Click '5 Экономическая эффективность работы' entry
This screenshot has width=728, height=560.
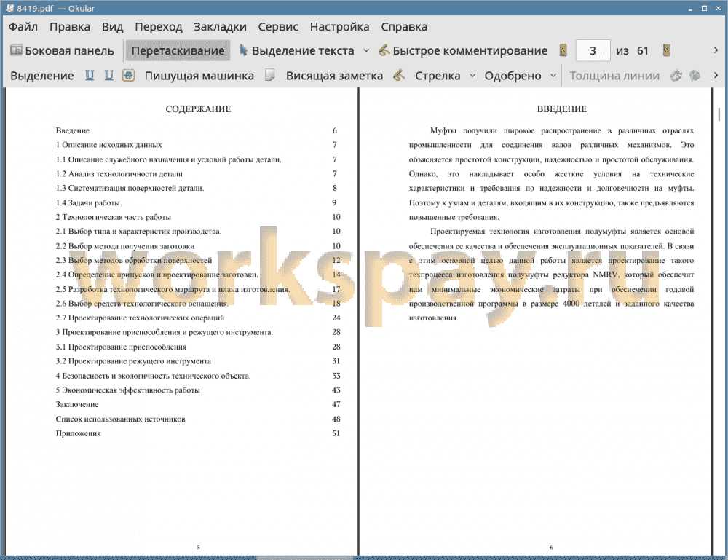pyautogui.click(x=127, y=390)
